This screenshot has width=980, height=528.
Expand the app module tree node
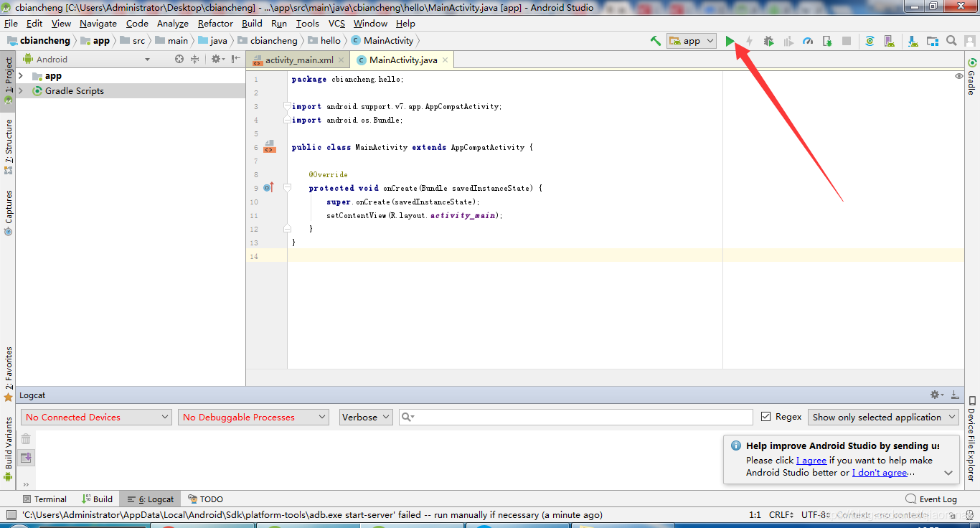pyautogui.click(x=21, y=76)
